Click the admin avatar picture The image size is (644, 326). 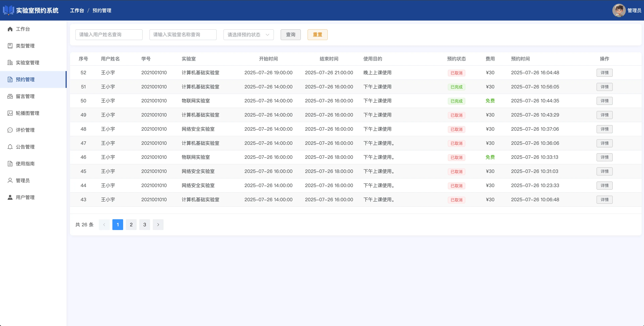(x=619, y=10)
